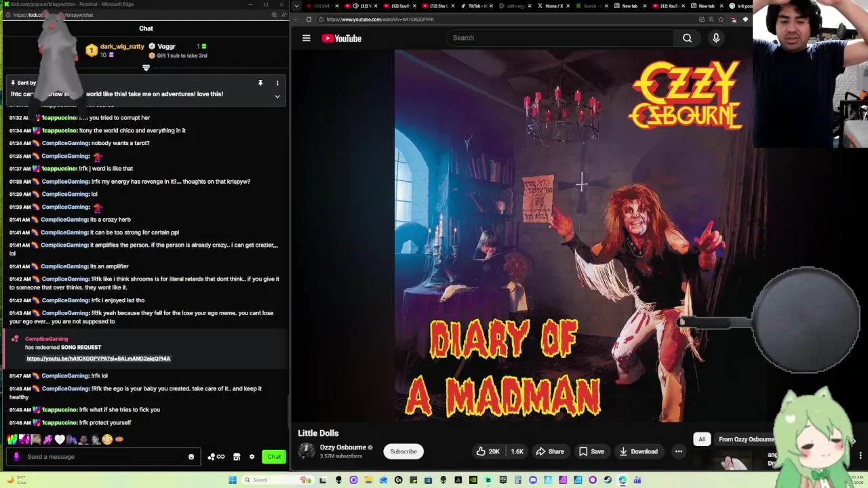Open the Ozzy Osbourne channel name link

[342, 447]
